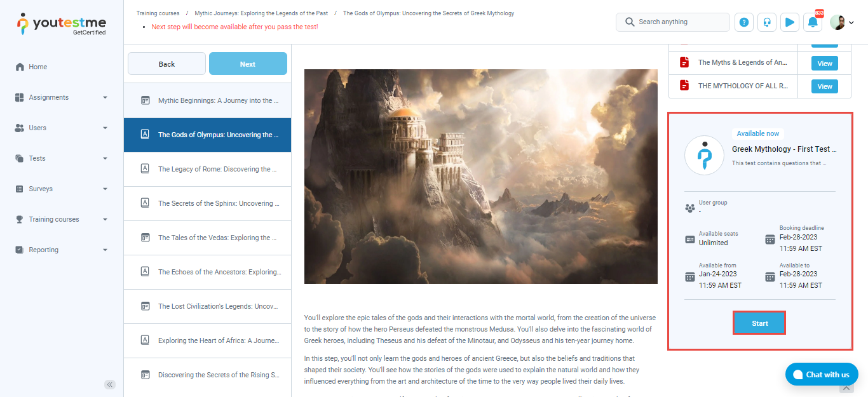Select The Gods of Olympus step
This screenshot has height=397, width=868.
208,135
